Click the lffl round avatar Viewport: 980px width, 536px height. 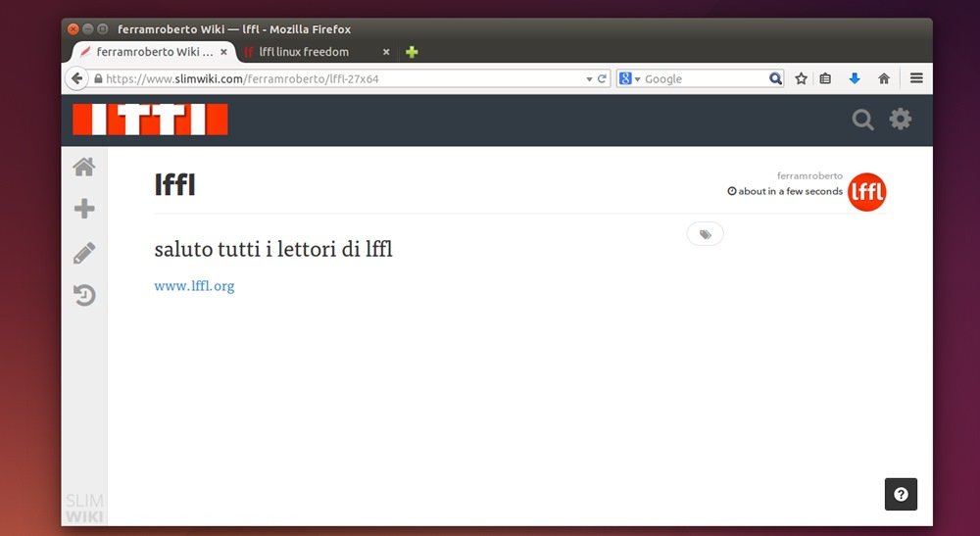[x=867, y=192]
